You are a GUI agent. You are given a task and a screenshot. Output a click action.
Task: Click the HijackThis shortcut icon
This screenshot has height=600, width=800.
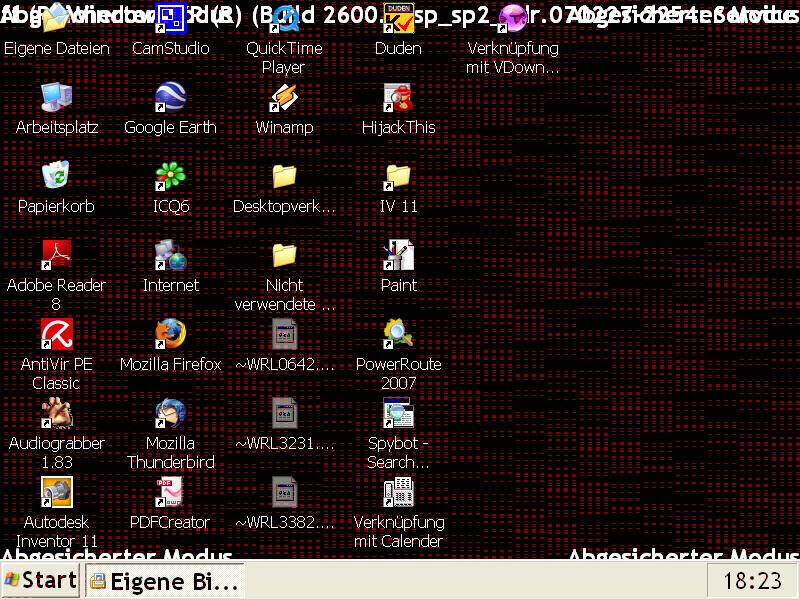(x=398, y=97)
